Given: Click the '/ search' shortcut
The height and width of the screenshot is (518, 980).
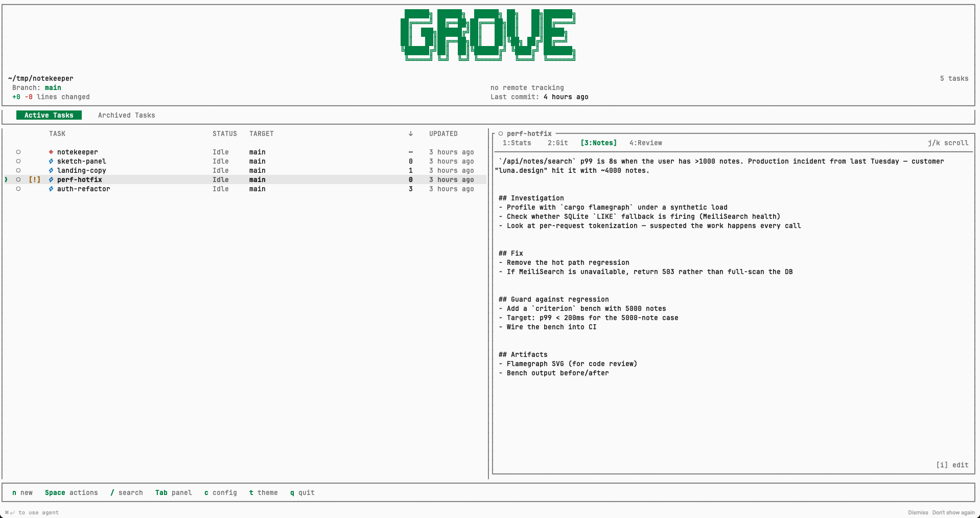Looking at the screenshot, I should [127, 492].
